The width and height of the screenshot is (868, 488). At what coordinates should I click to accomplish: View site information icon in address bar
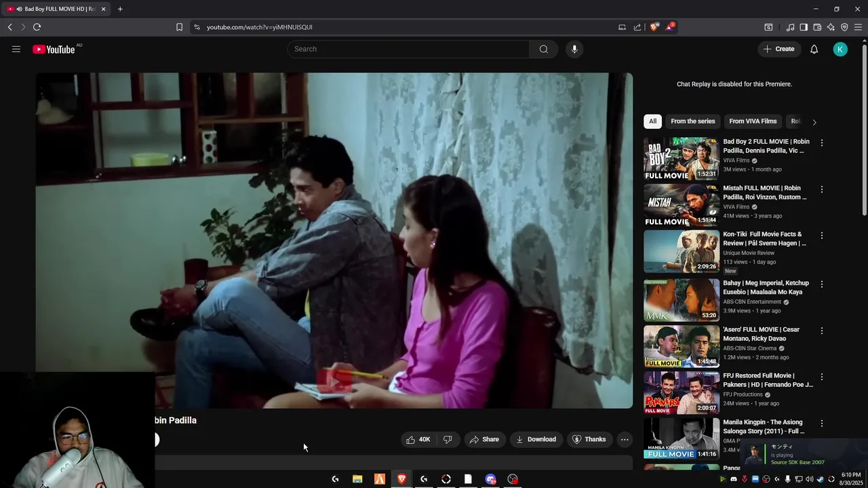pos(197,27)
